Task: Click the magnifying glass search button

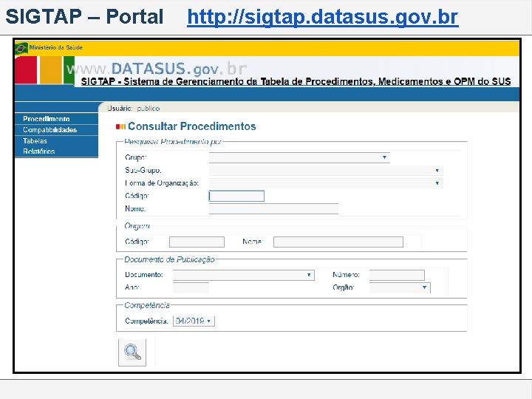Action: coord(132,352)
